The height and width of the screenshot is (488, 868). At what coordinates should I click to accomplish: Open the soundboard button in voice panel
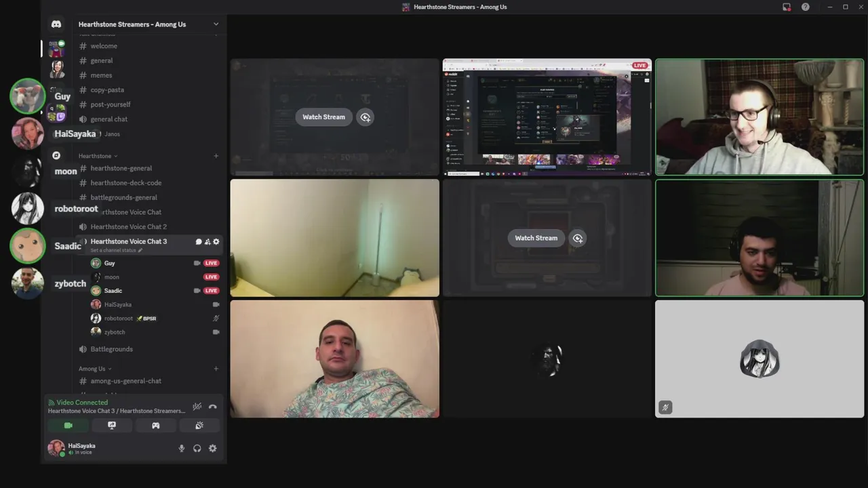coord(199,426)
